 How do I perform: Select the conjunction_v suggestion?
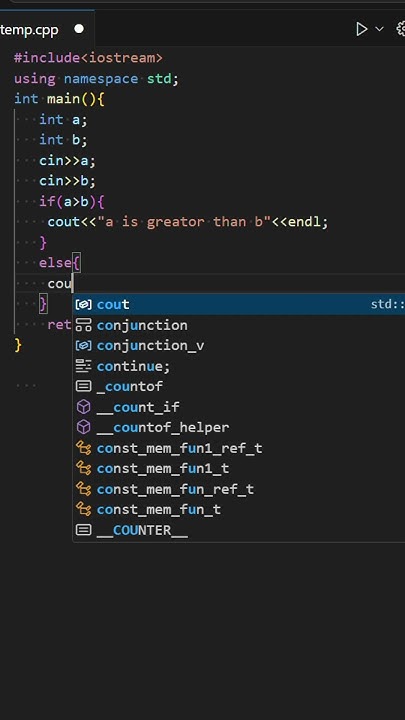pyautogui.click(x=239, y=345)
